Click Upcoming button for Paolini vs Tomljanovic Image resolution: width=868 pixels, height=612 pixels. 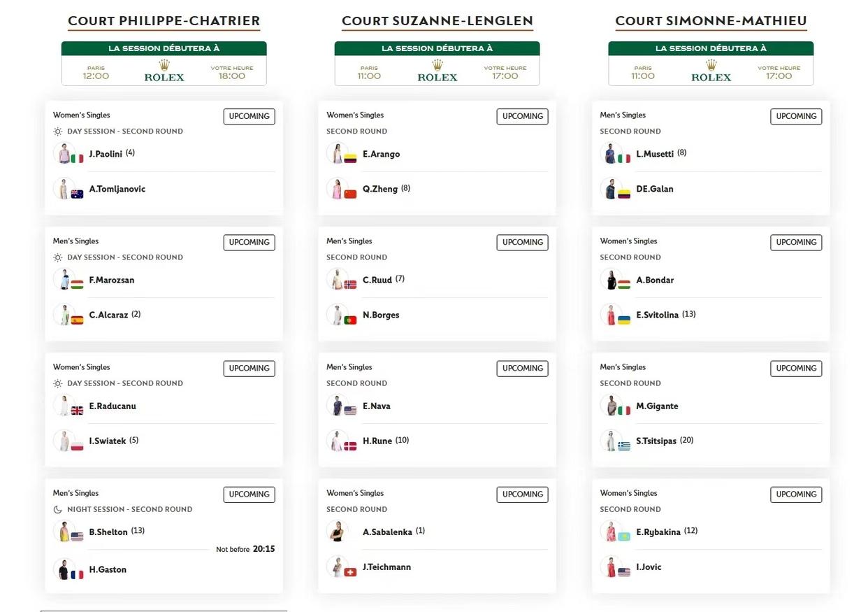(249, 116)
